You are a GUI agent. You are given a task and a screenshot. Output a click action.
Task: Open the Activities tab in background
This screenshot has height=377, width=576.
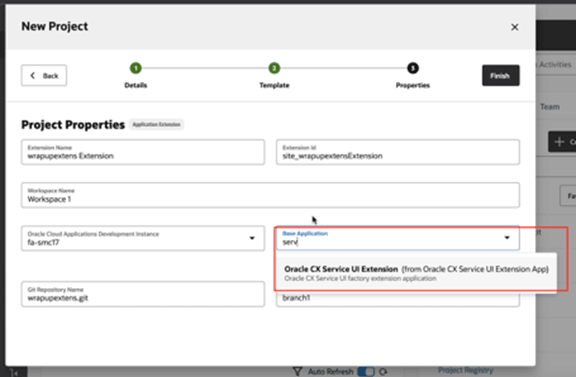[x=555, y=65]
